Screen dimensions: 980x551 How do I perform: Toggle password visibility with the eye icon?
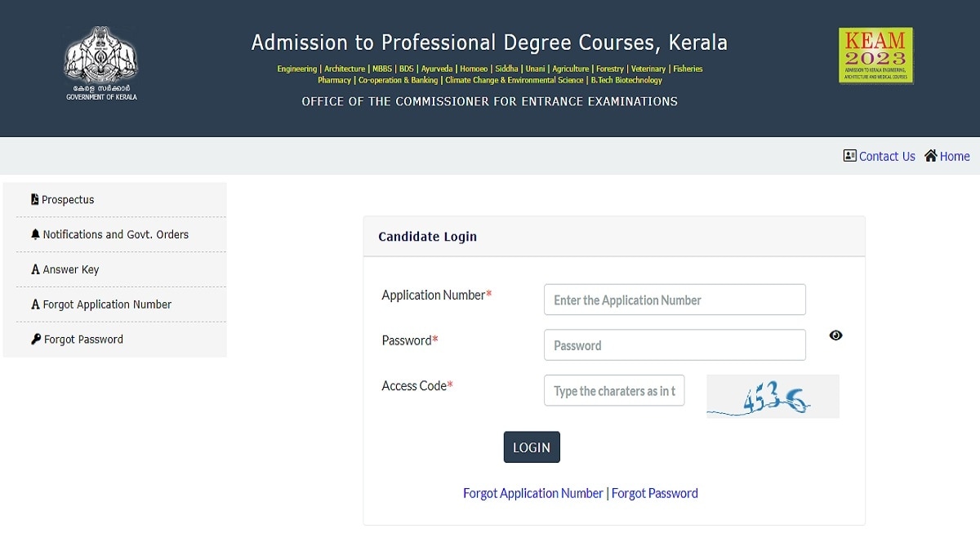click(835, 335)
